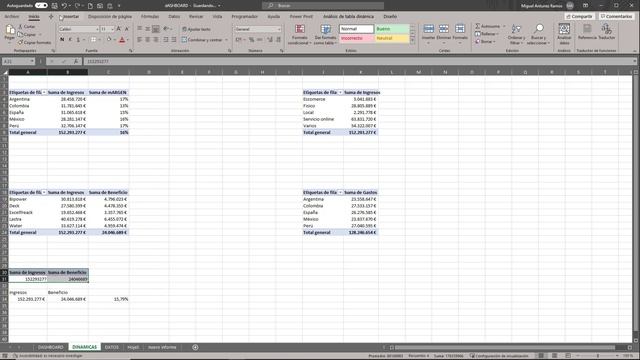Switch to the DATOS sheet tab
640x360 pixels.
(x=111, y=347)
